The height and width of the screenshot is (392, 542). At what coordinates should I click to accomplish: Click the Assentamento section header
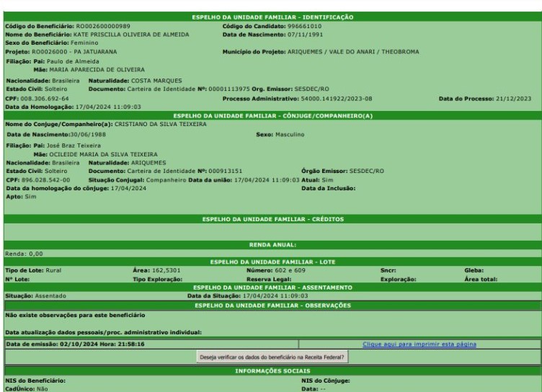[x=272, y=288]
